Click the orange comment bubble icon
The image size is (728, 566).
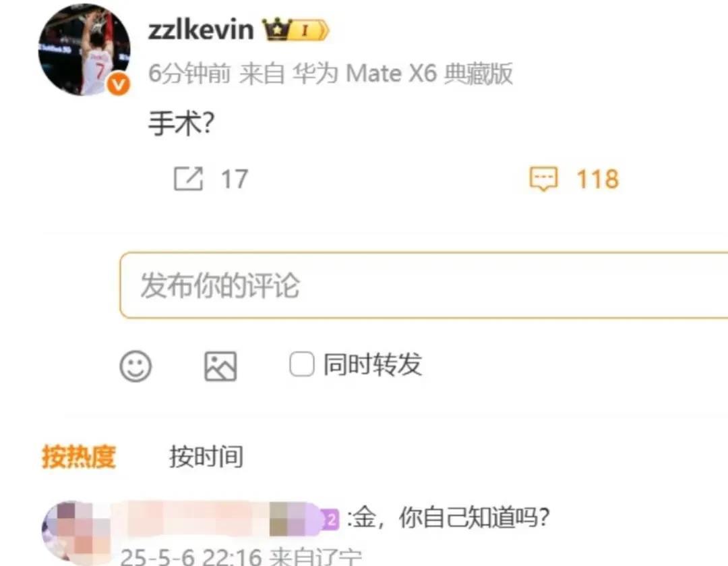(x=544, y=179)
